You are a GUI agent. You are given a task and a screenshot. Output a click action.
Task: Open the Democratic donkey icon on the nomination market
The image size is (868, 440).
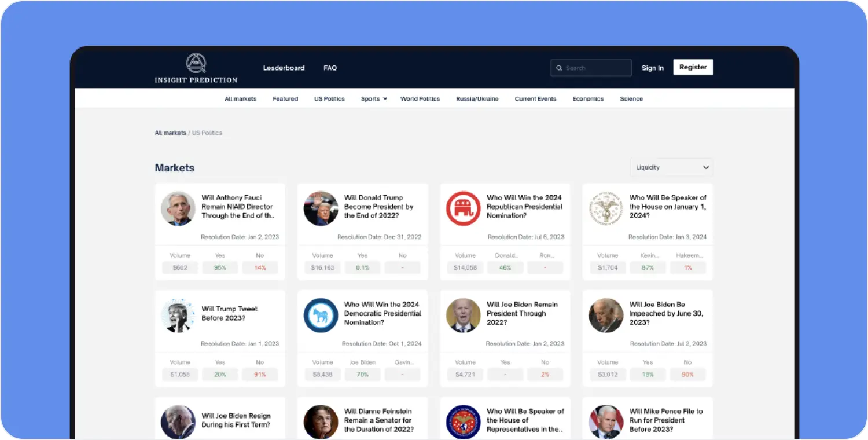coord(321,316)
